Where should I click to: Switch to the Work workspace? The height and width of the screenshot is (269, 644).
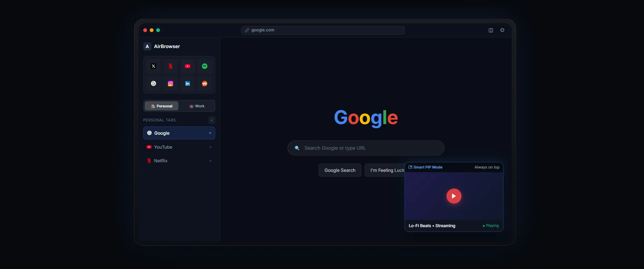[x=197, y=106]
